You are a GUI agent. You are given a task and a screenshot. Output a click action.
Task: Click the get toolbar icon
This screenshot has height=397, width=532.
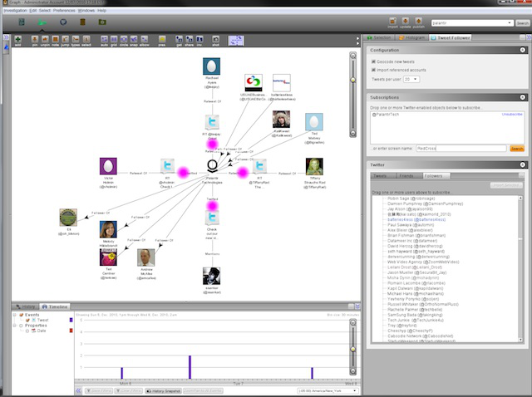tap(180, 40)
